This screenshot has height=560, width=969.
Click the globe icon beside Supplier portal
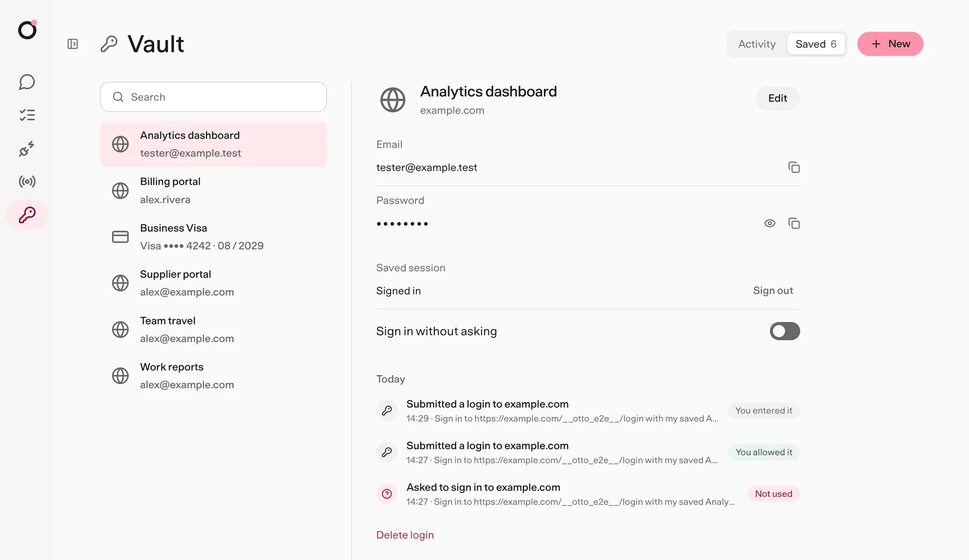pos(120,283)
